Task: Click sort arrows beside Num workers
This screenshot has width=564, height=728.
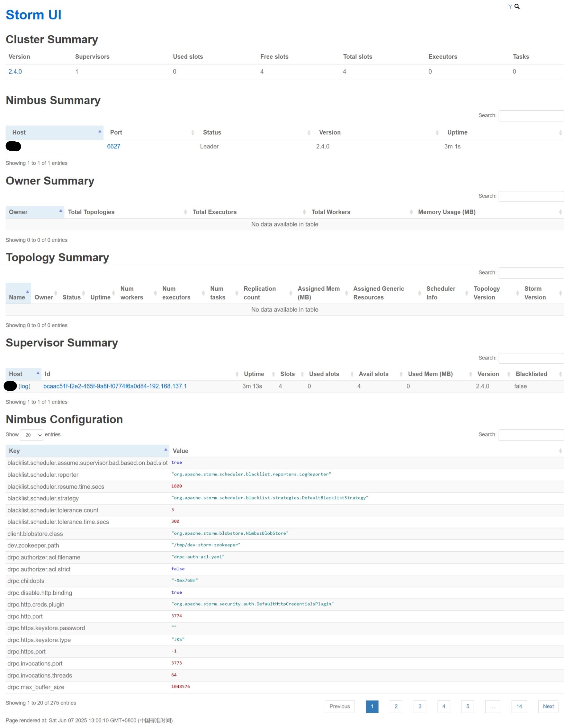Action: [155, 293]
